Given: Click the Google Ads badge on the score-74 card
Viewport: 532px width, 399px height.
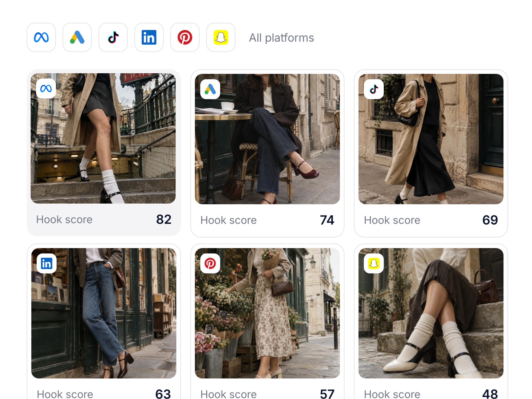Looking at the screenshot, I should point(210,89).
